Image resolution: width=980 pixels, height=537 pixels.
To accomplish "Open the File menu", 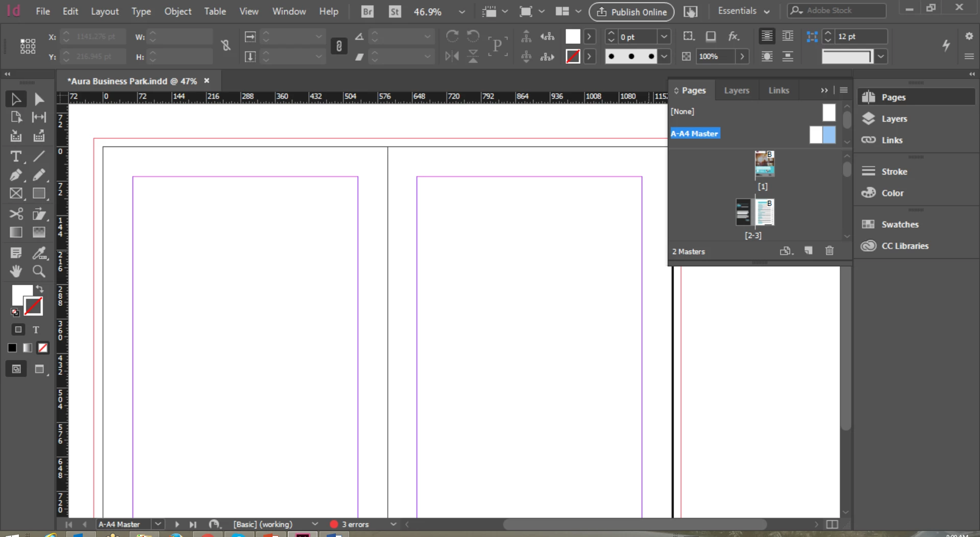I will [43, 11].
